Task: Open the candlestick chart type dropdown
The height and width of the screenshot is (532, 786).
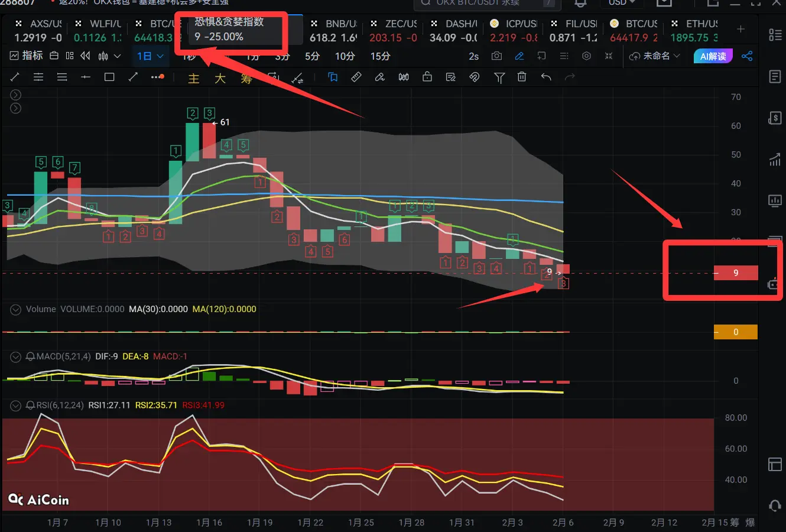Action: 109,56
